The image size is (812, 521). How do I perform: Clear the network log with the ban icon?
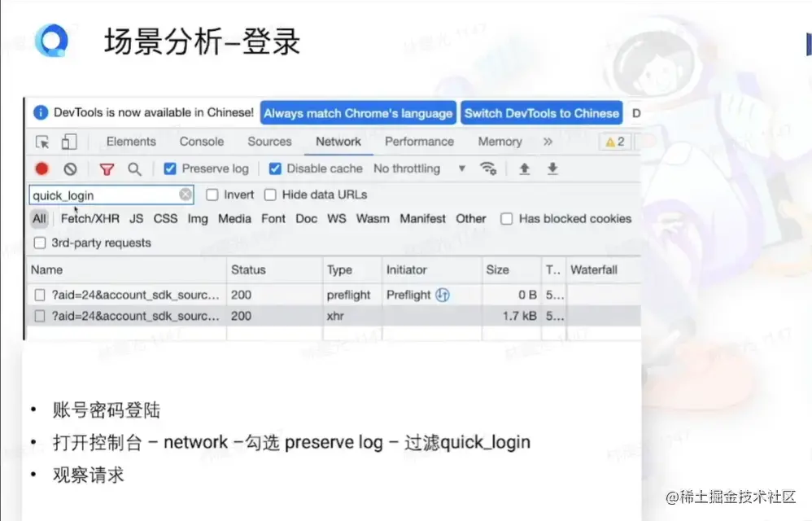pos(70,169)
